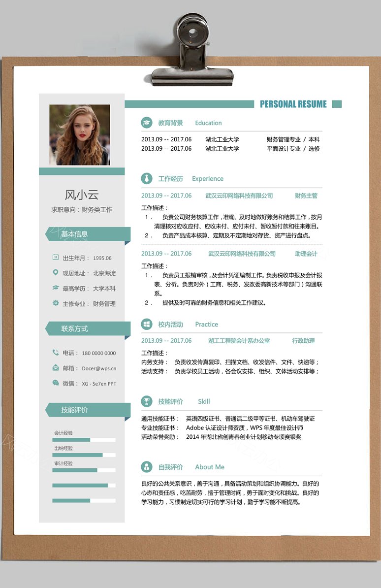
Task: Click the calendar icon next to 出生年月
Action: 56,257
